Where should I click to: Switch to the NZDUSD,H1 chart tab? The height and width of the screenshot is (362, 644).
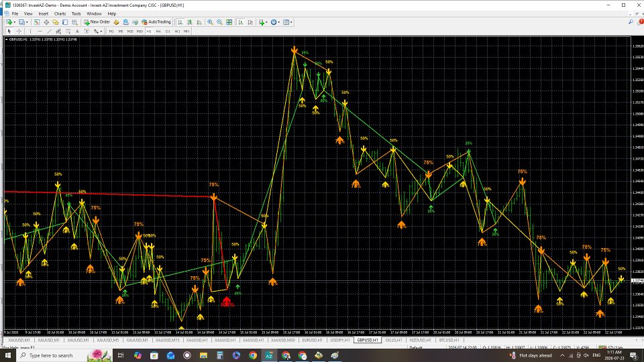tap(420, 340)
